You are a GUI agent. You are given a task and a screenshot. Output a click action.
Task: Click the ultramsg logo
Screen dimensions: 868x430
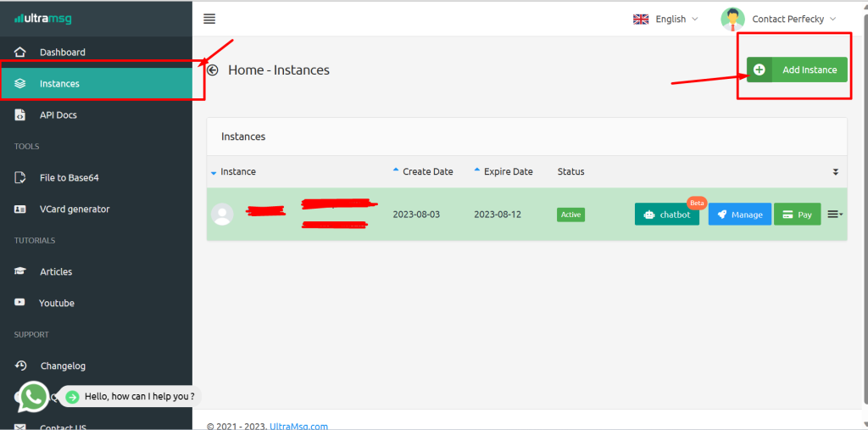(x=42, y=19)
